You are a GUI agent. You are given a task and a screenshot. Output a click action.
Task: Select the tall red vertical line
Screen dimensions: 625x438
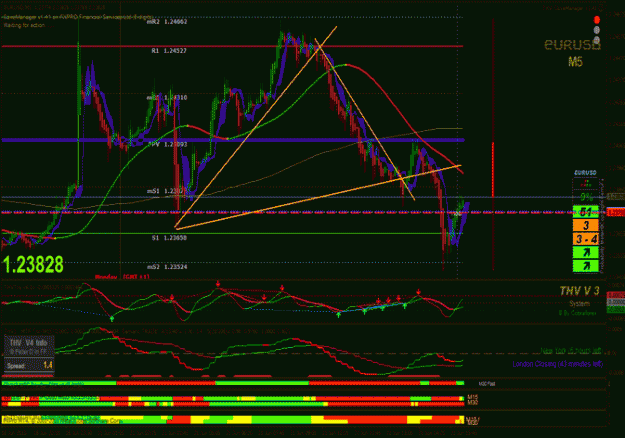point(493,143)
